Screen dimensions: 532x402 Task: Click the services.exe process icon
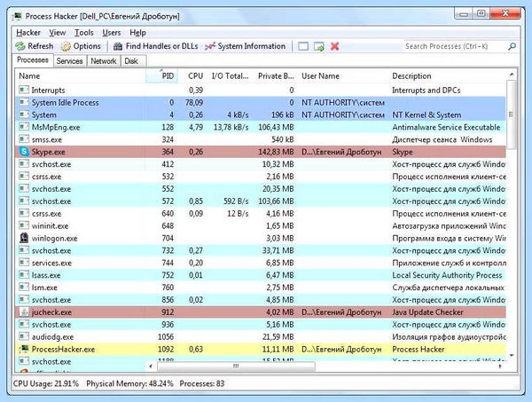point(24,263)
